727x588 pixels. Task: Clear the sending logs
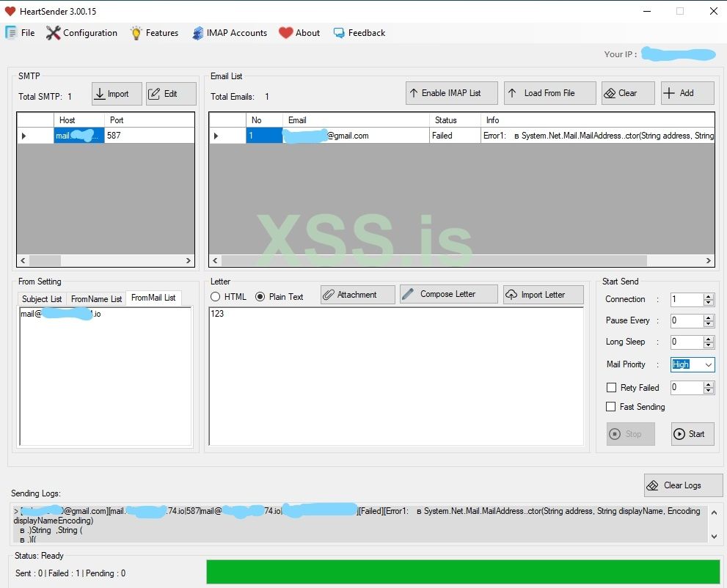coord(683,485)
